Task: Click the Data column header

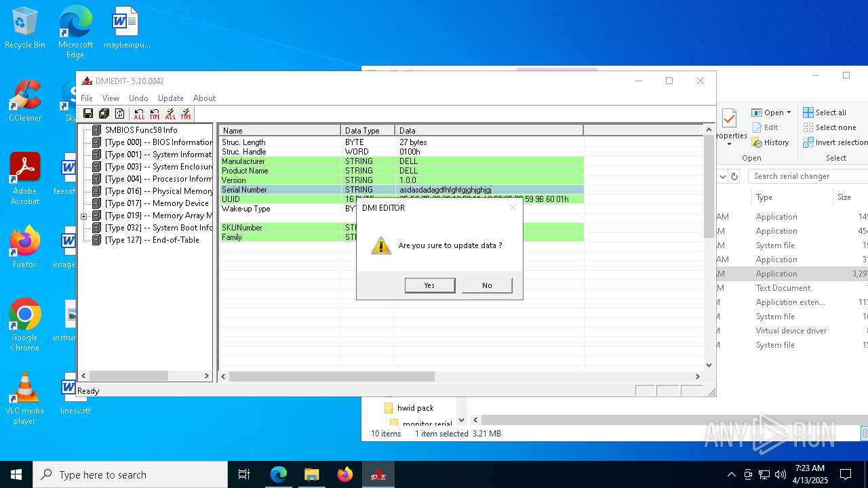Action: coord(489,130)
